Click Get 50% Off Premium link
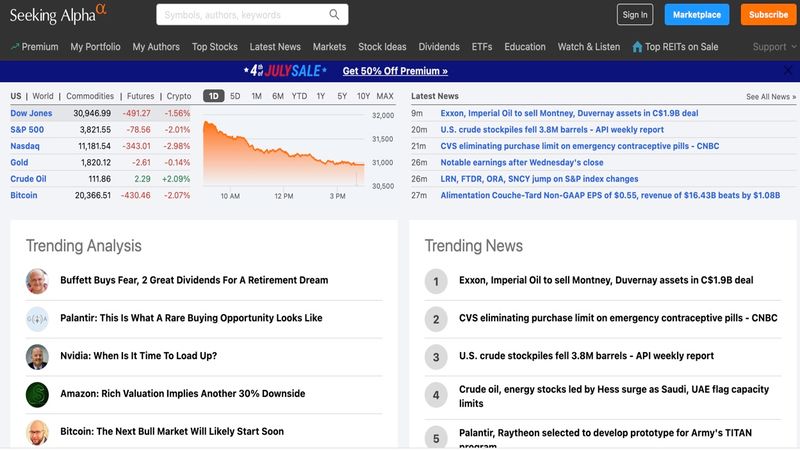Viewport: 800px width, 450px height. (x=395, y=71)
